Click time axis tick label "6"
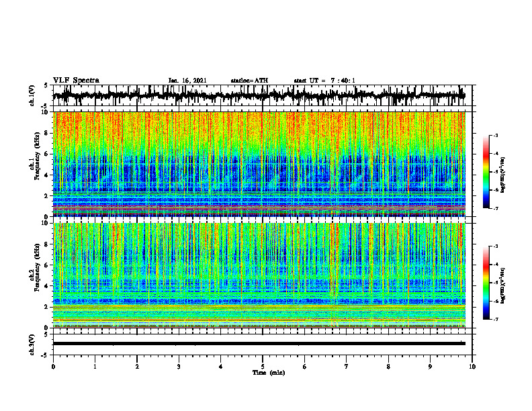The height and width of the screenshot is (411, 532). tap(305, 367)
